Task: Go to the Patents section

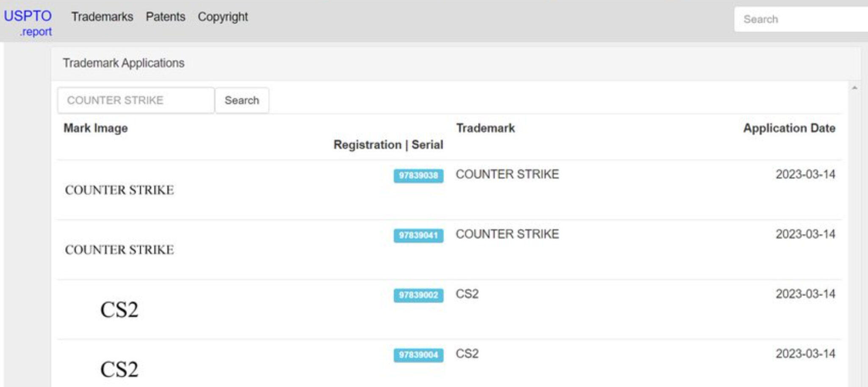Action: [x=166, y=17]
